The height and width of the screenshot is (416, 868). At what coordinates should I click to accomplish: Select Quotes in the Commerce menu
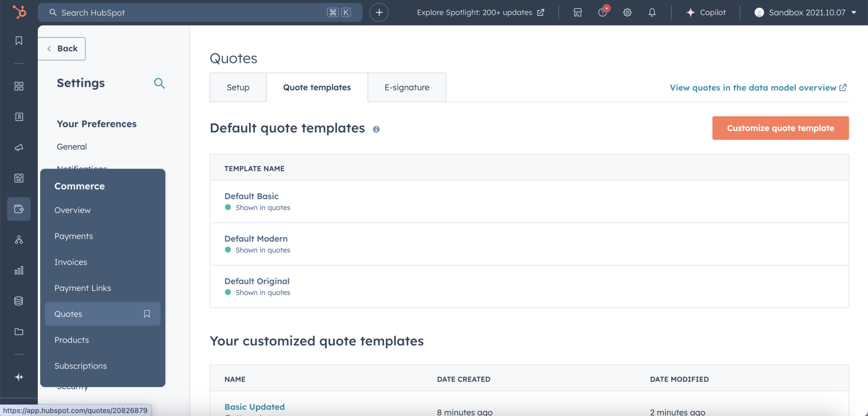point(102,314)
